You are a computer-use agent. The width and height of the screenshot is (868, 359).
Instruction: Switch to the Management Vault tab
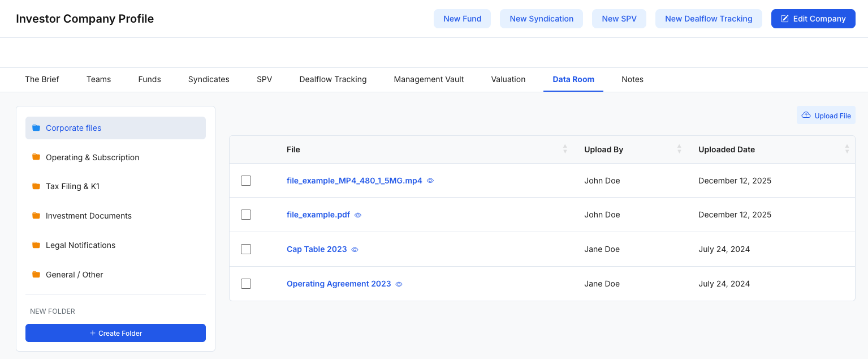[429, 79]
